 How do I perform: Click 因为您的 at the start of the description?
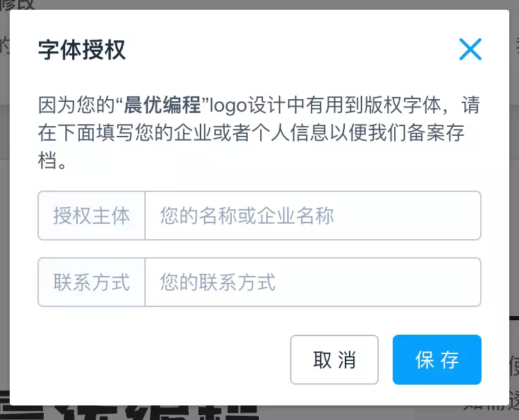click(76, 105)
